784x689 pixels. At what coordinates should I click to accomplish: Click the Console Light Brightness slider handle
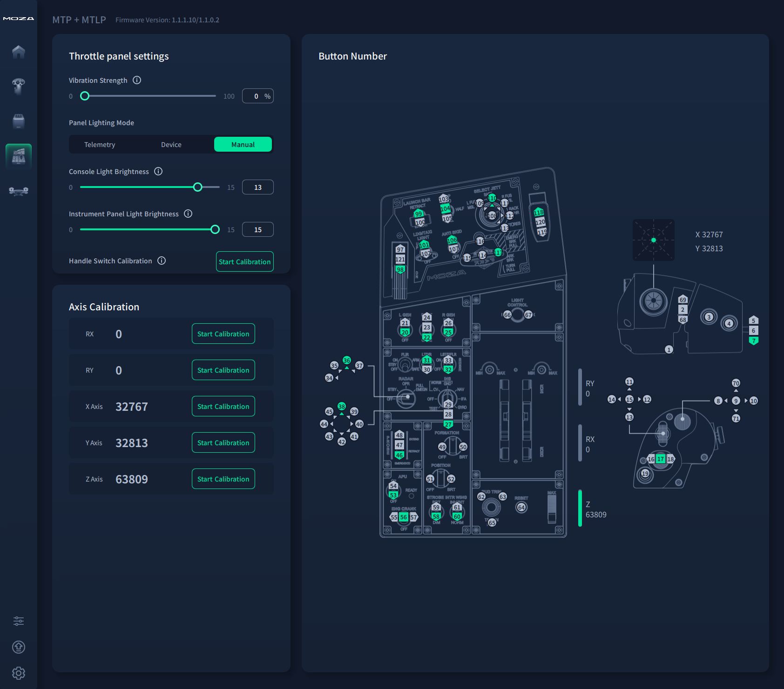click(x=198, y=187)
